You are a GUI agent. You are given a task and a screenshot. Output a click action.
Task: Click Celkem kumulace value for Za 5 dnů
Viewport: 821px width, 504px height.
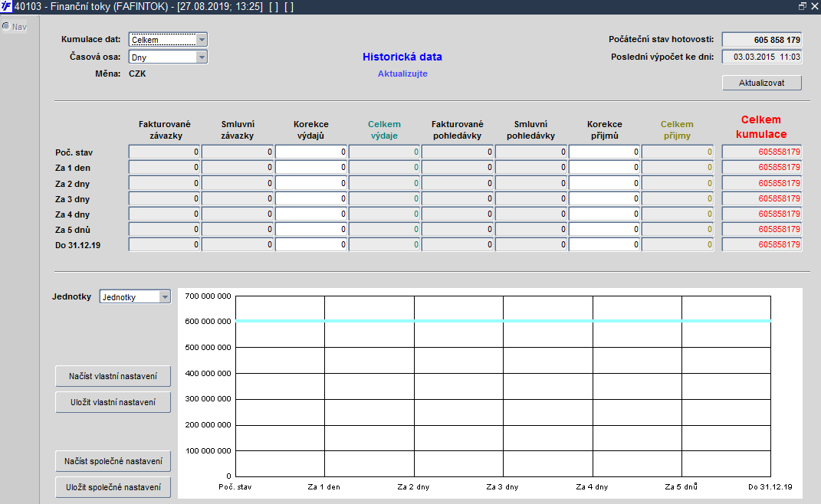[761, 230]
